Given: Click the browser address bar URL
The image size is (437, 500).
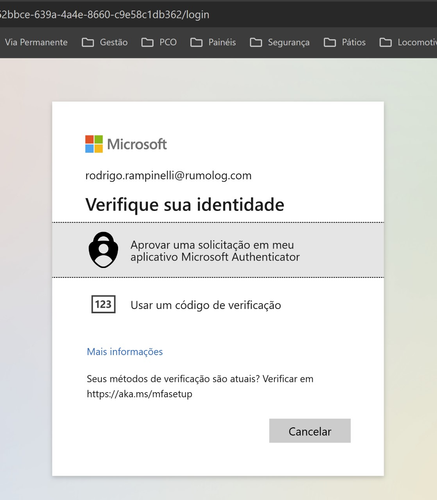Looking at the screenshot, I should 105,15.
